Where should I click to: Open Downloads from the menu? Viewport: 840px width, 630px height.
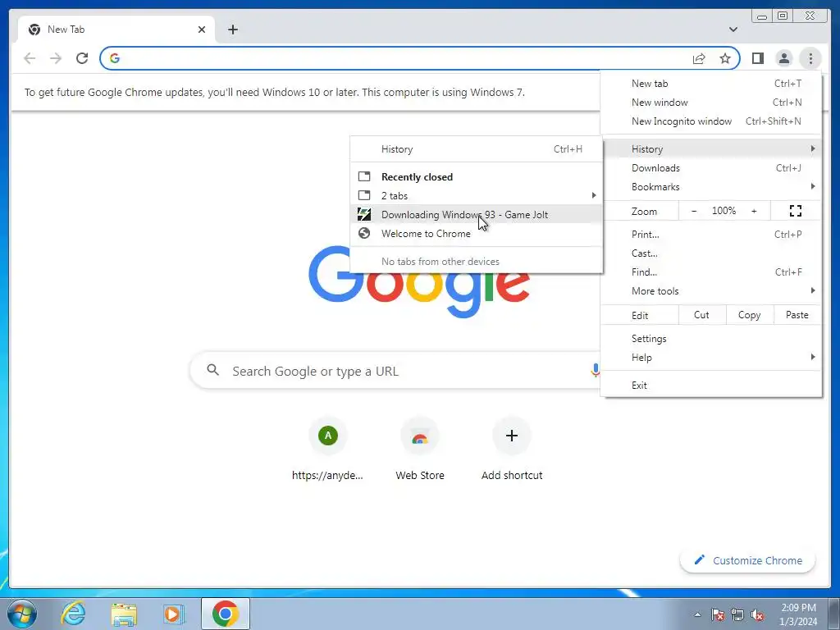click(711, 167)
